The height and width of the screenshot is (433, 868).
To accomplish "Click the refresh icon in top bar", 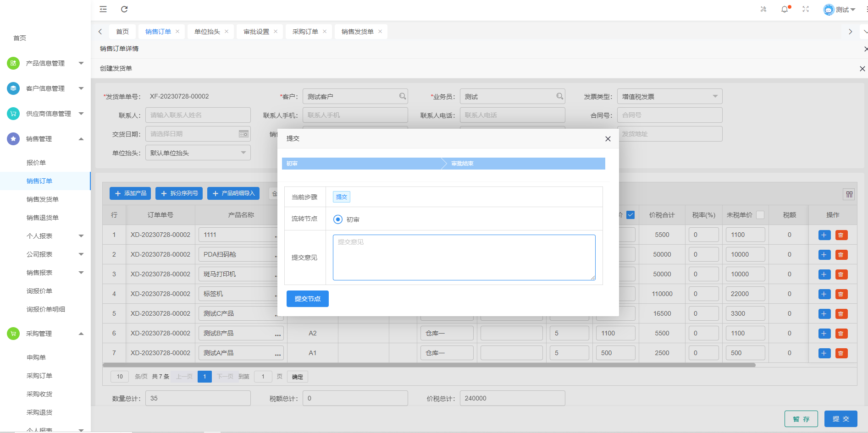I will tap(124, 9).
